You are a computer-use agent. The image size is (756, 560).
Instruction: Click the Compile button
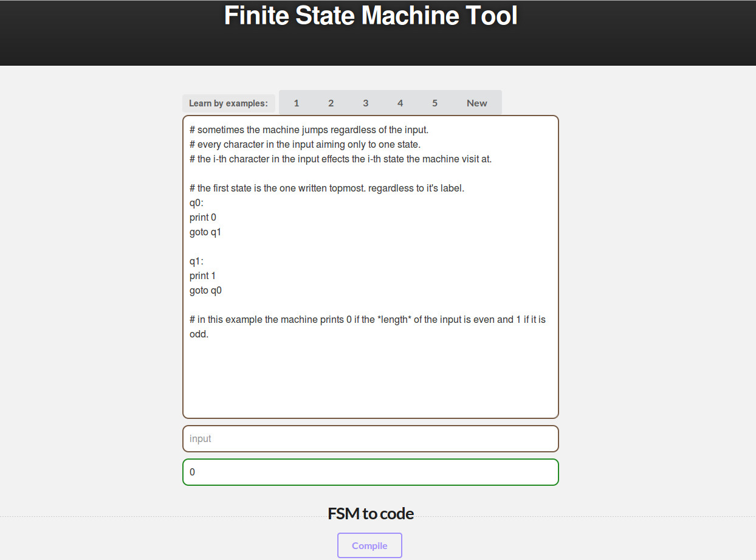tap(369, 545)
